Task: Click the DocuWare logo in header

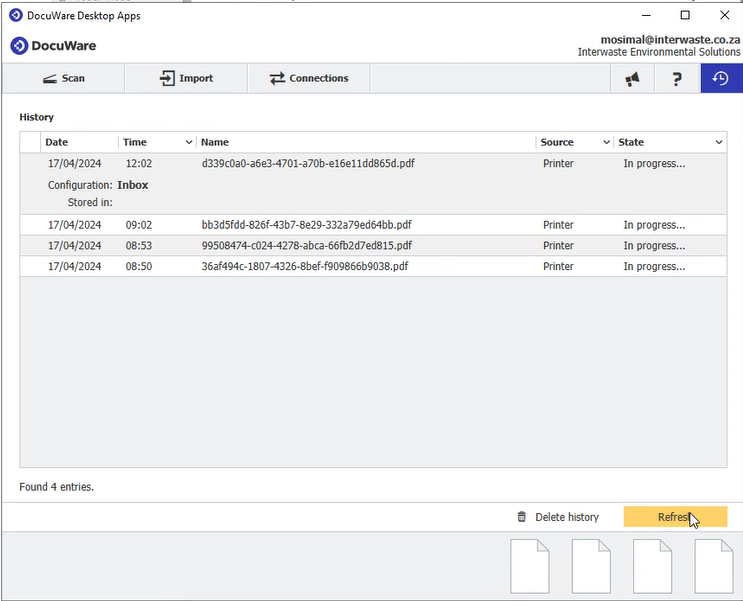Action: (x=47, y=46)
